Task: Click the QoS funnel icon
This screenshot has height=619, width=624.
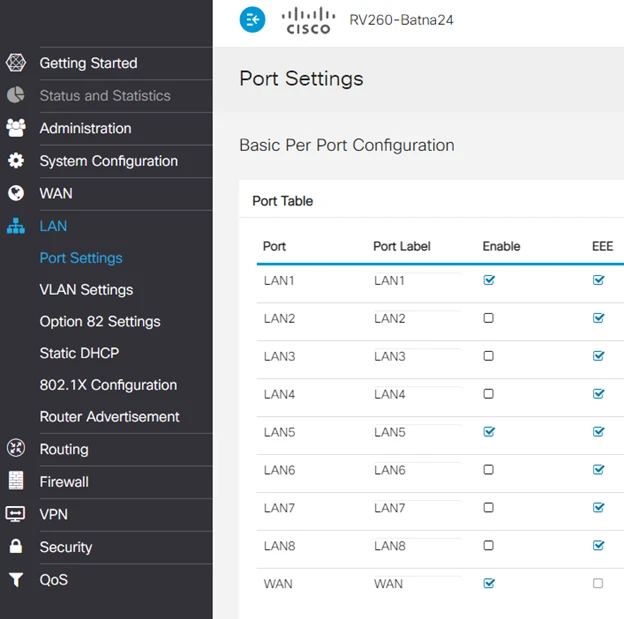Action: click(x=16, y=580)
